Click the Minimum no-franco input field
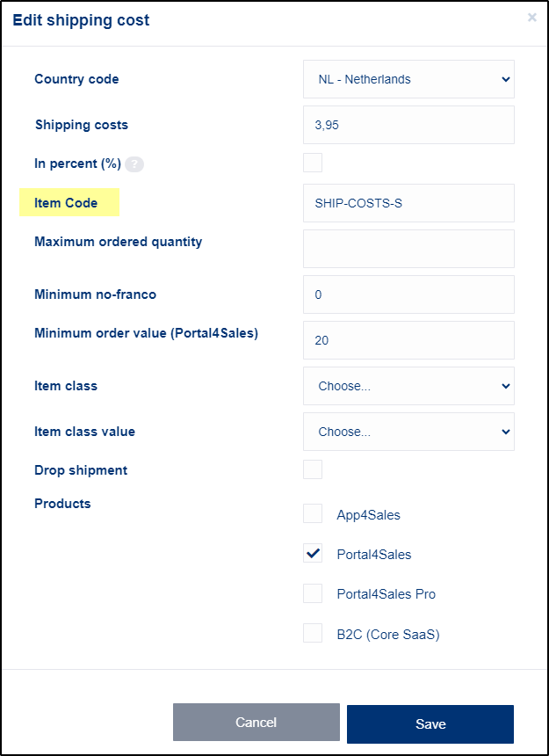Image resolution: width=549 pixels, height=756 pixels. coord(408,294)
